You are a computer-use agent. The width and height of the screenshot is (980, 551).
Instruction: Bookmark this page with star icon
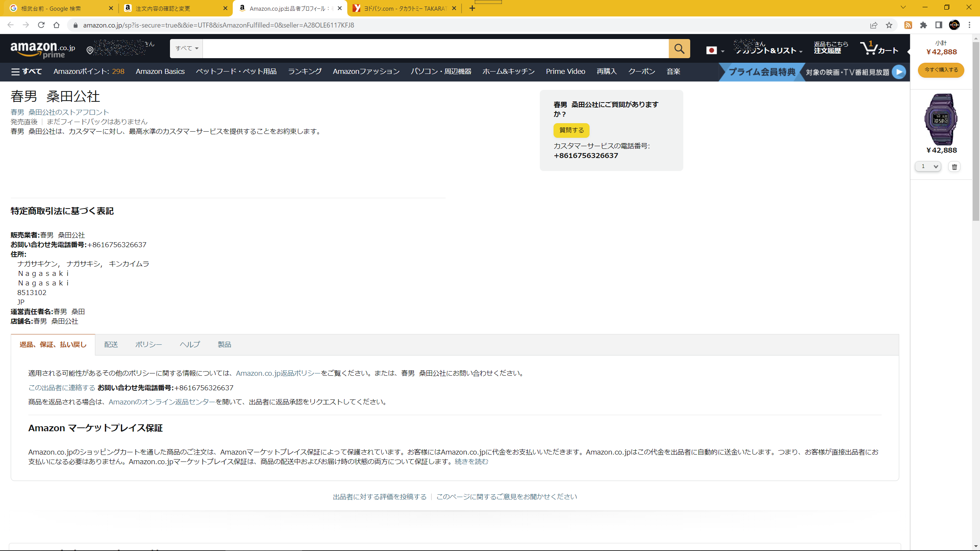point(889,25)
